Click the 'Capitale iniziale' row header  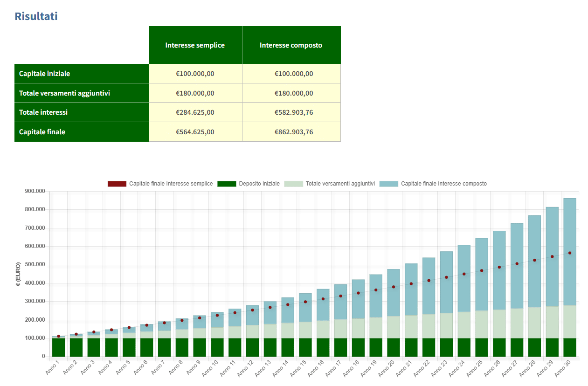click(44, 74)
